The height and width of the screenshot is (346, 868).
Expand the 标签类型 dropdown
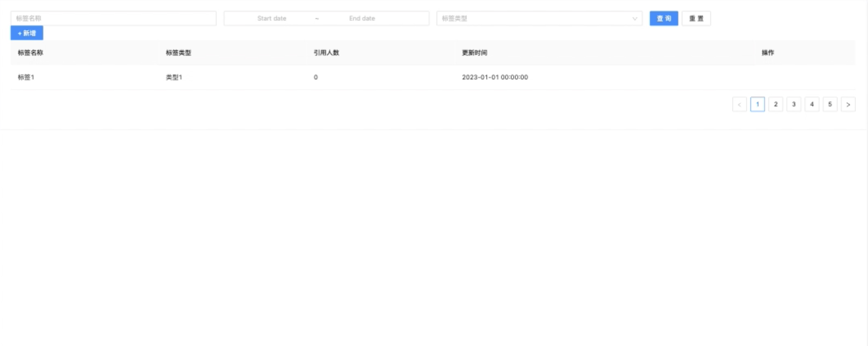tap(539, 18)
